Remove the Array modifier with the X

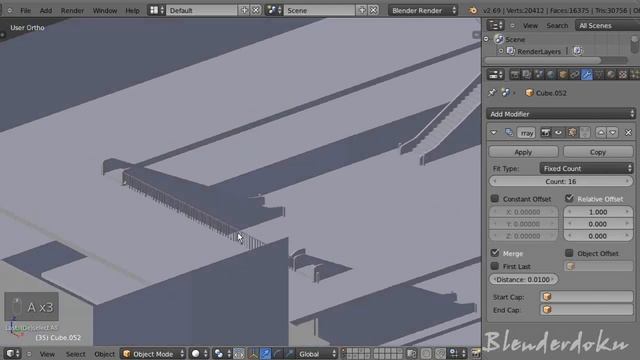tap(628, 133)
